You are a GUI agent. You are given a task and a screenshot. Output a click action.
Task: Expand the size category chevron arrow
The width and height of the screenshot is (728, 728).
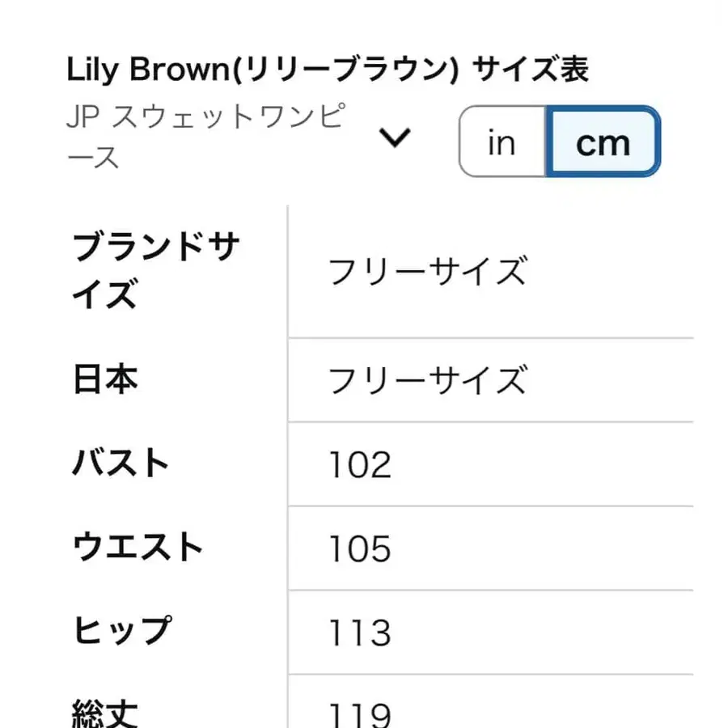396,138
